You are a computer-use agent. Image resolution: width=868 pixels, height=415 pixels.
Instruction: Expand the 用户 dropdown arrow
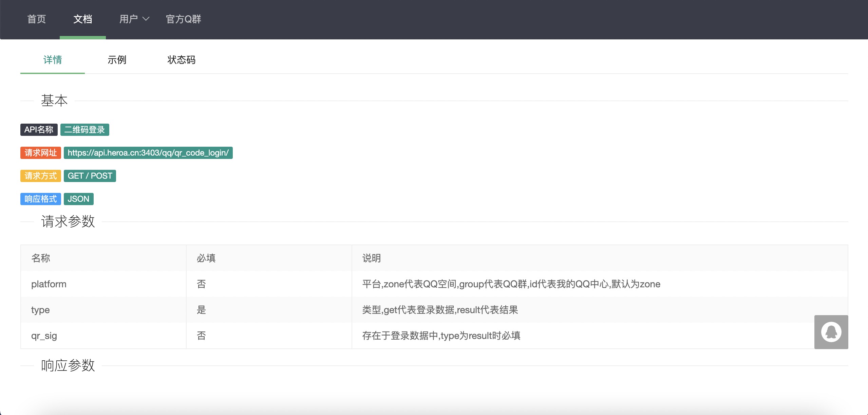[x=146, y=19]
